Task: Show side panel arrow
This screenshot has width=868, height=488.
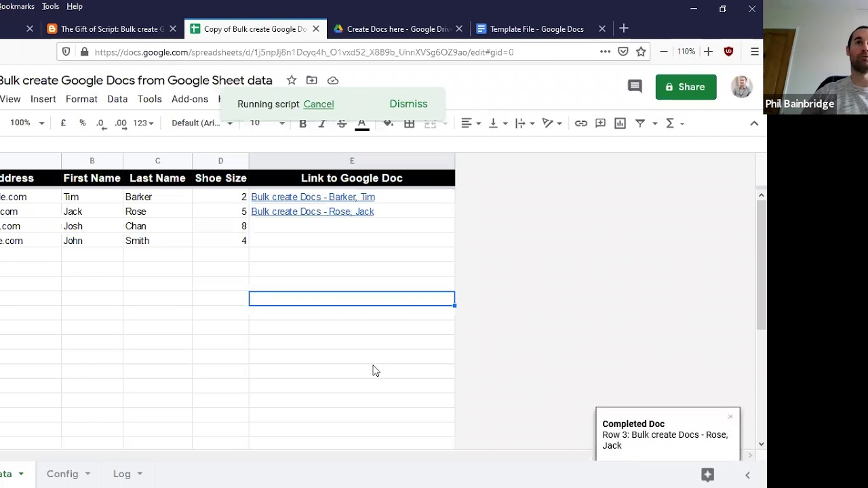Action: (x=748, y=475)
